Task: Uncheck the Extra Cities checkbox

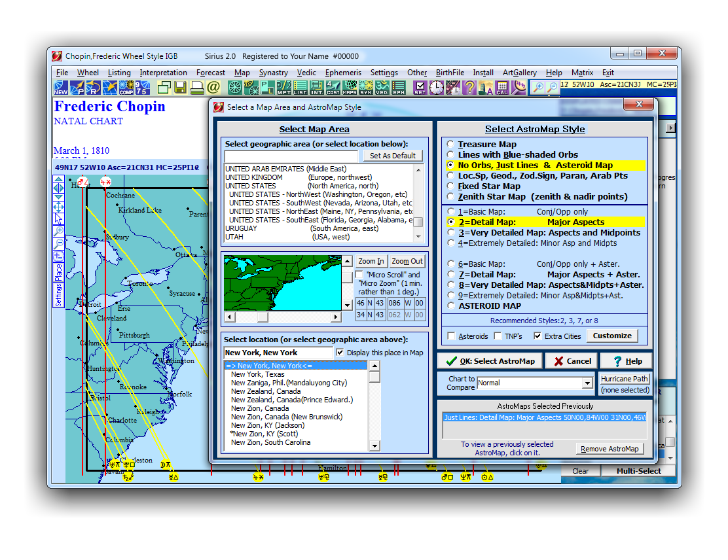Action: click(537, 336)
